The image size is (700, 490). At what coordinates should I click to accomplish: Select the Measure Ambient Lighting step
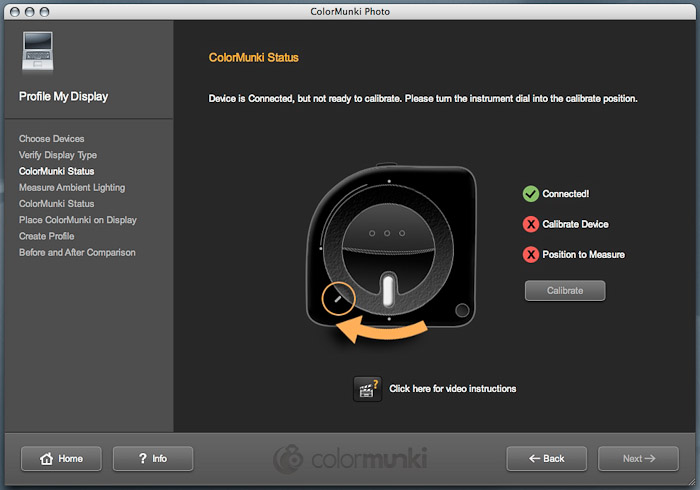72,187
